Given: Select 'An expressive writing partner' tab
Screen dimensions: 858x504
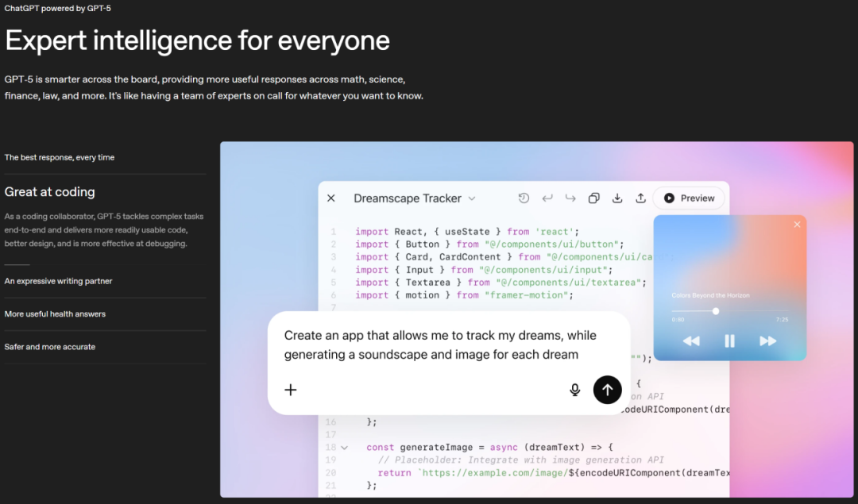Looking at the screenshot, I should point(59,281).
